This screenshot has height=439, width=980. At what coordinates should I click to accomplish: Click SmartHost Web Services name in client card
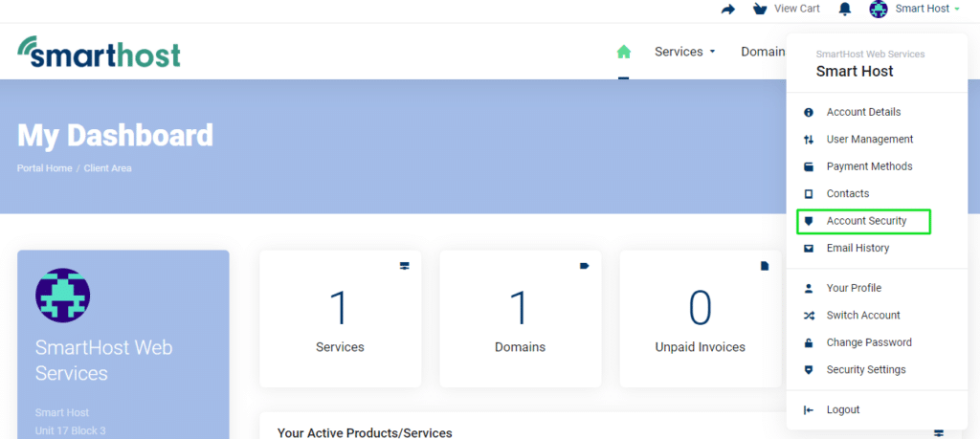(103, 361)
